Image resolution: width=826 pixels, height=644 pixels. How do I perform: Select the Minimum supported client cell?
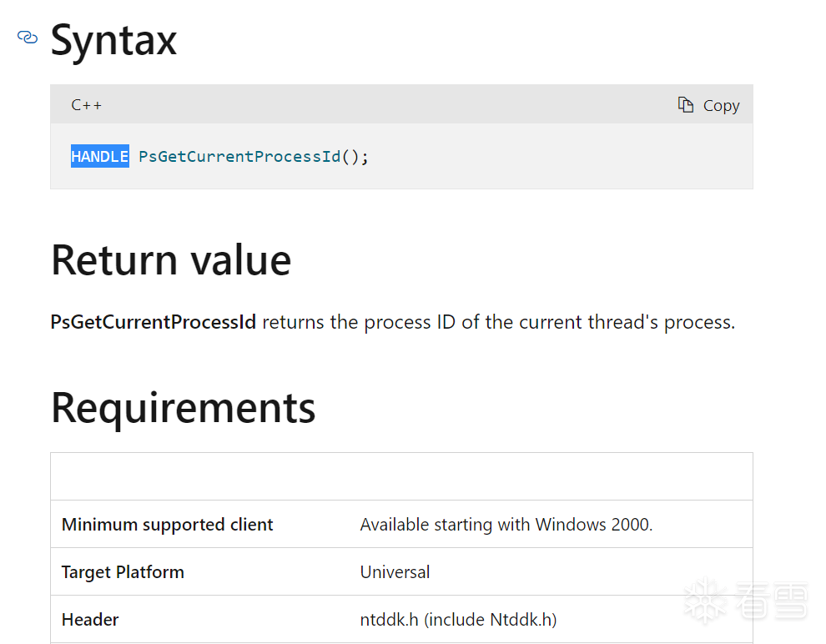(168, 525)
